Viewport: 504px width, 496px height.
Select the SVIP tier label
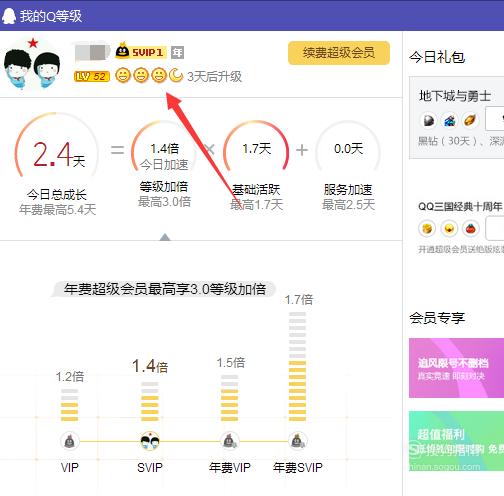[x=150, y=468]
